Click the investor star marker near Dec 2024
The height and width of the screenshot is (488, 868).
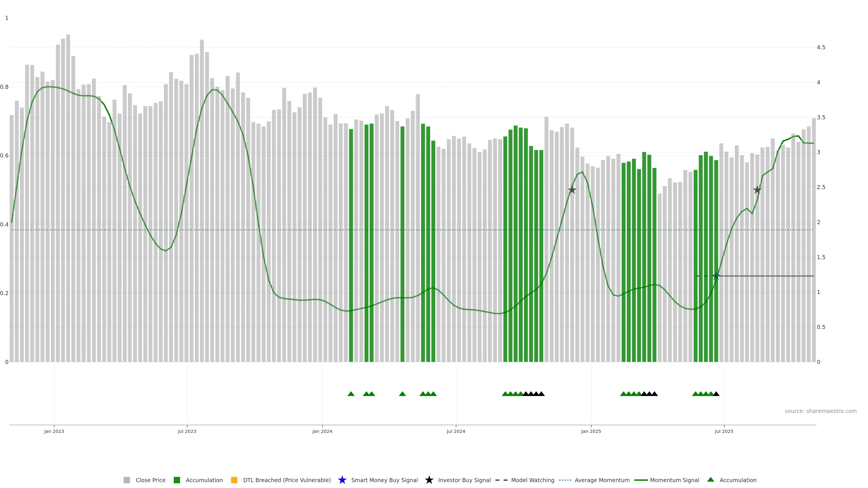572,190
